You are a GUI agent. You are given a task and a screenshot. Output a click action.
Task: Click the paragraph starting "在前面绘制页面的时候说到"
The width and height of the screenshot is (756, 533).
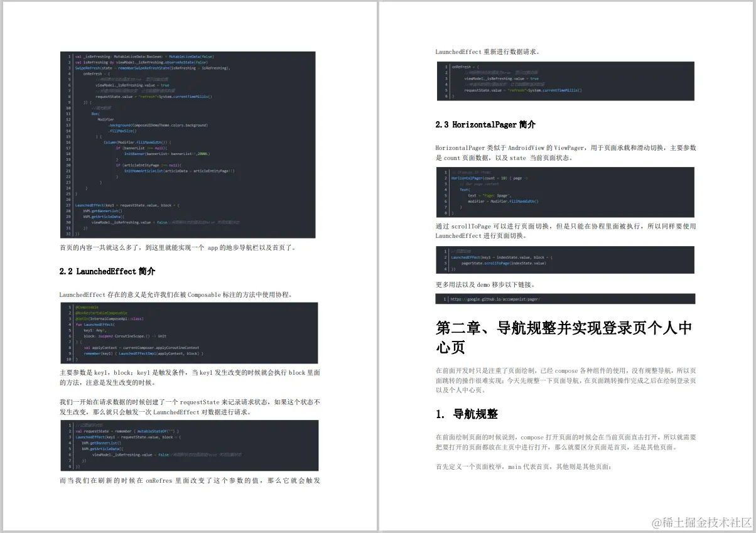[x=565, y=443]
